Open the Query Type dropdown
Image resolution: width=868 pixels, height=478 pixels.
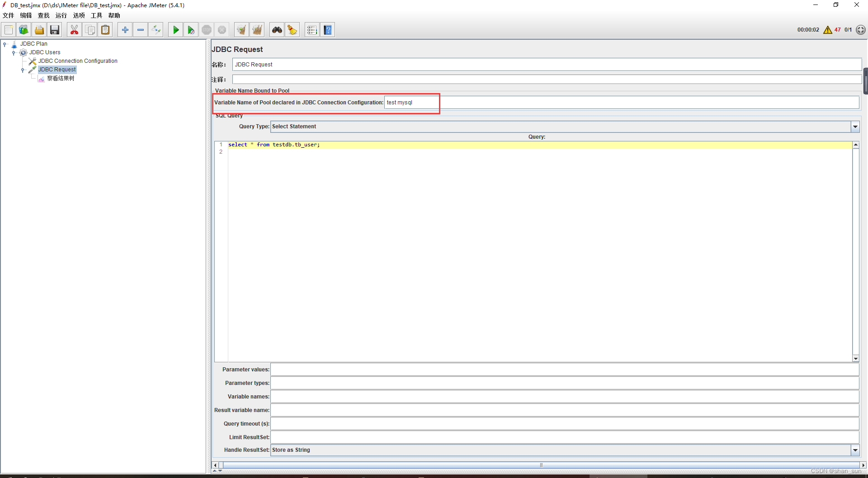(855, 127)
